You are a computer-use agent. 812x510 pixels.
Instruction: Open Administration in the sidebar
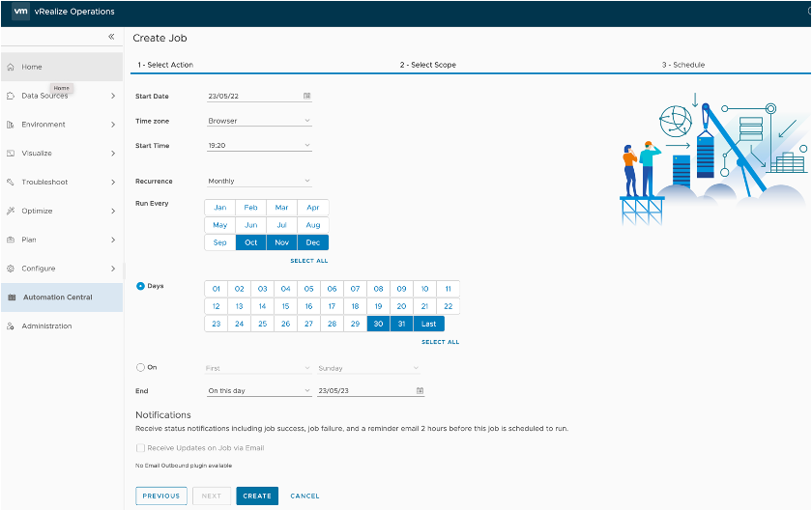[62, 326]
